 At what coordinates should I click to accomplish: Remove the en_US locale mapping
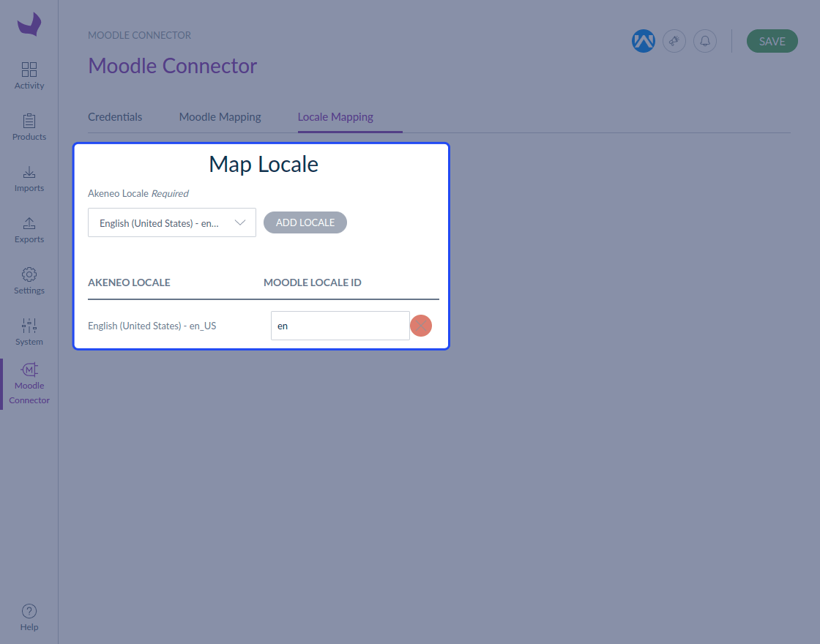pyautogui.click(x=421, y=326)
